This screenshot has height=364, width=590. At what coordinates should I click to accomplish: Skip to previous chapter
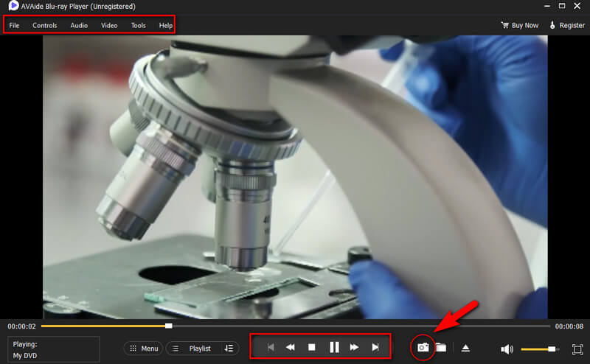pyautogui.click(x=271, y=347)
